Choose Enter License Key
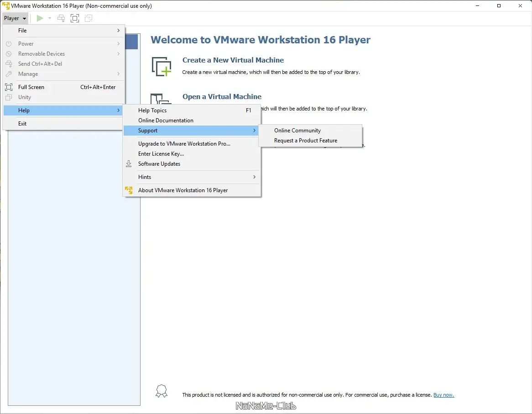 pyautogui.click(x=192, y=154)
